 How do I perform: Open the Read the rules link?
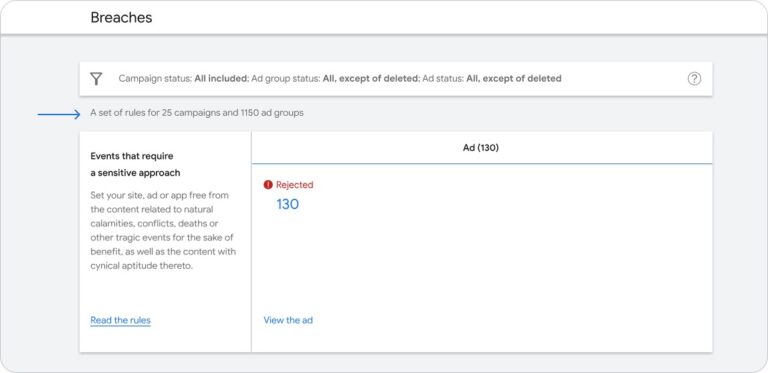[x=120, y=321]
